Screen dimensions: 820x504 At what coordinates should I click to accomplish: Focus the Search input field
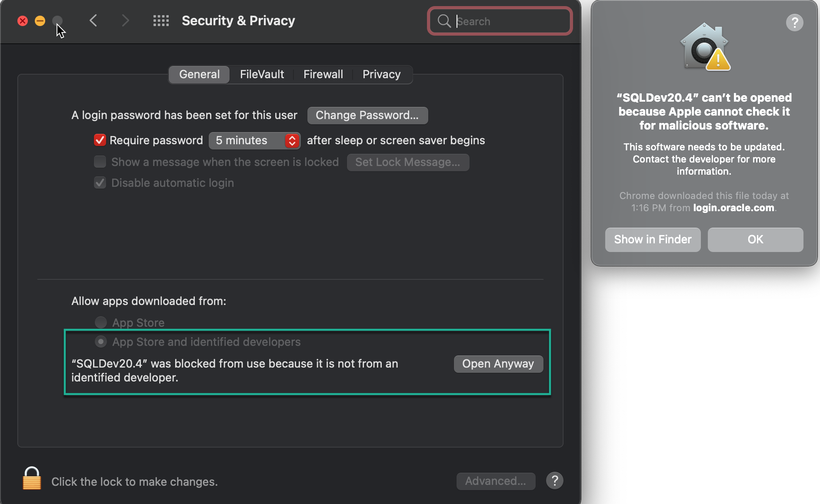pos(500,21)
